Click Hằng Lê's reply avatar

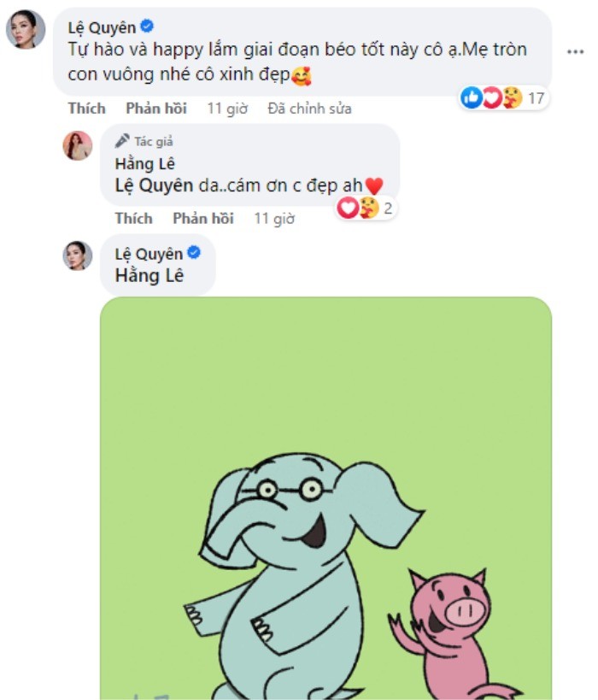[78, 146]
